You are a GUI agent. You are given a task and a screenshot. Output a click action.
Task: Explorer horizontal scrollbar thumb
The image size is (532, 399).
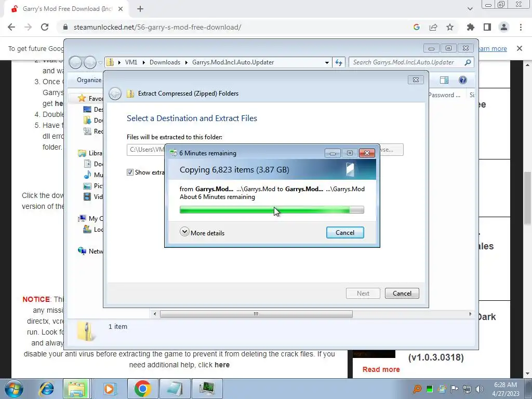pyautogui.click(x=256, y=314)
